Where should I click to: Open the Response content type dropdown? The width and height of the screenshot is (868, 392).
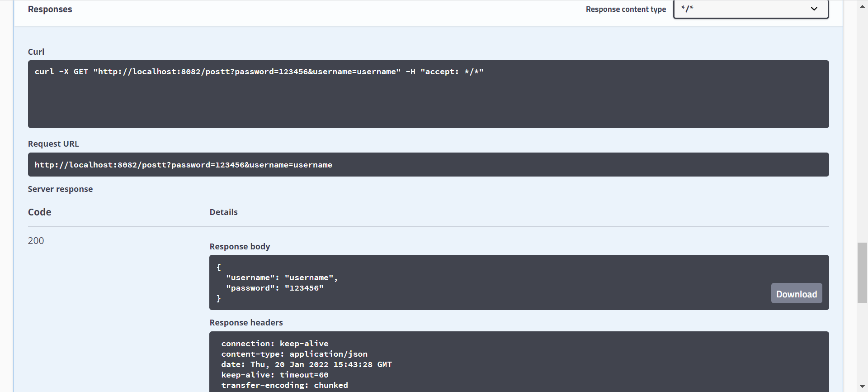click(x=750, y=9)
